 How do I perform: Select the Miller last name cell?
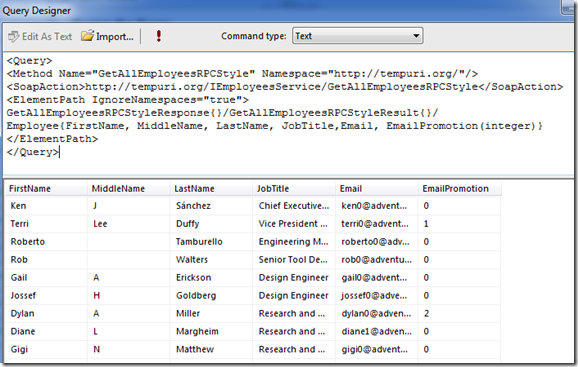211,314
